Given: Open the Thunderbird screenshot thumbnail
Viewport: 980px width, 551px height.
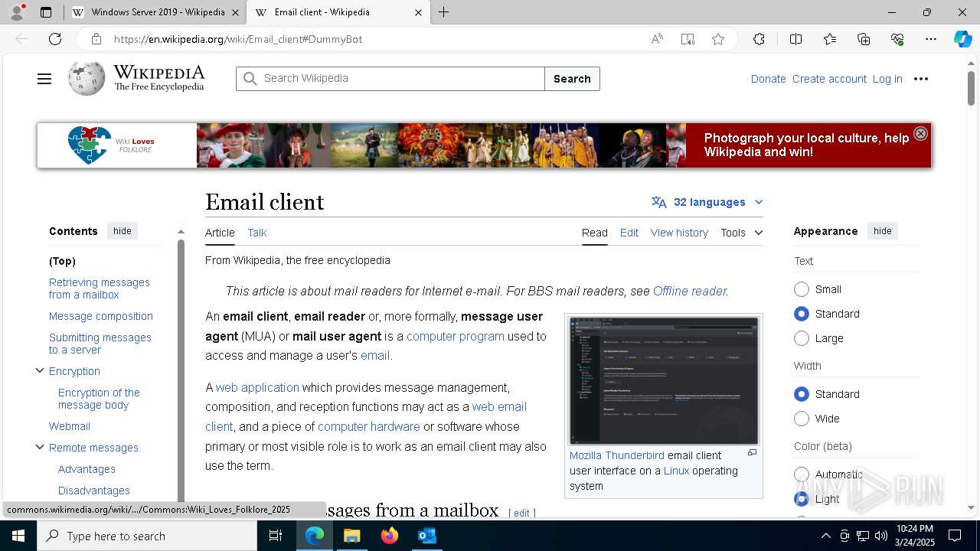Looking at the screenshot, I should pyautogui.click(x=664, y=380).
